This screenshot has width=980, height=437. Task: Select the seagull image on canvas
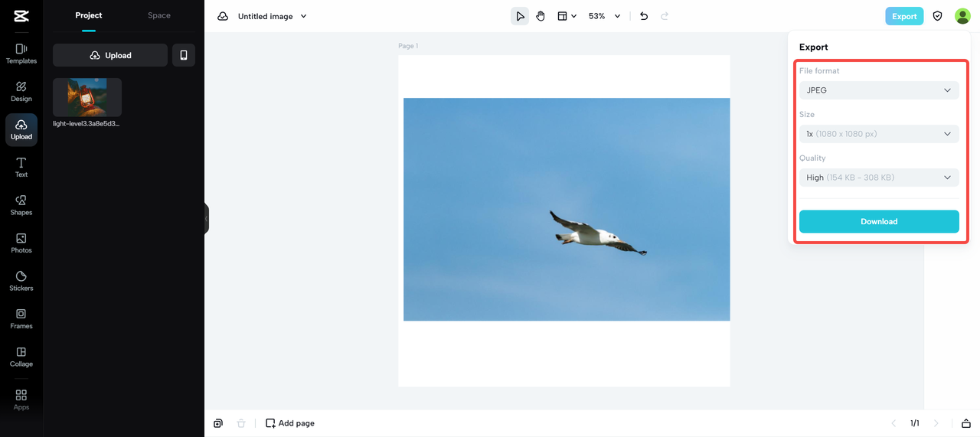567,209
